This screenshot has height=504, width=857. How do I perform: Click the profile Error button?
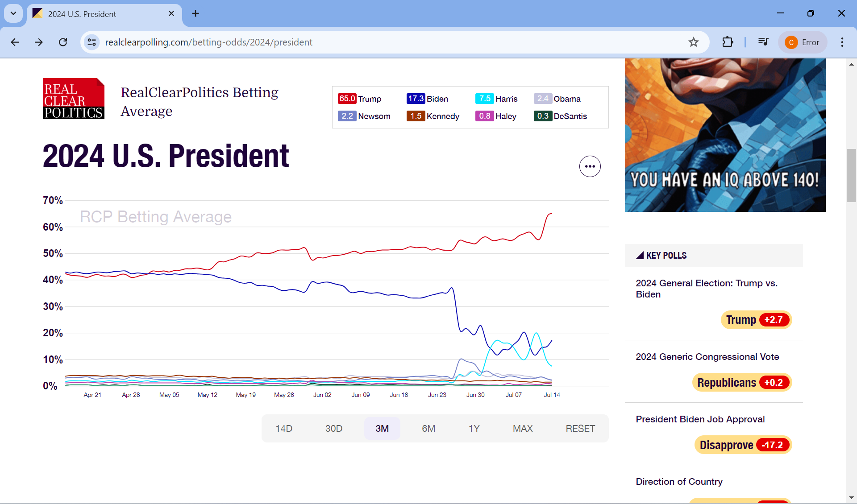[803, 42]
